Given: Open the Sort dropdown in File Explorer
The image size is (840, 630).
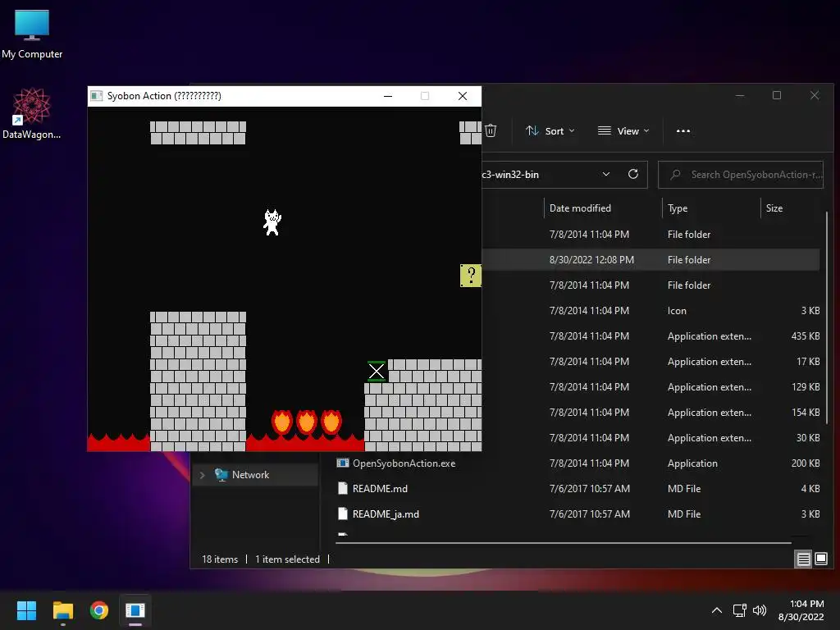Looking at the screenshot, I should (x=550, y=130).
